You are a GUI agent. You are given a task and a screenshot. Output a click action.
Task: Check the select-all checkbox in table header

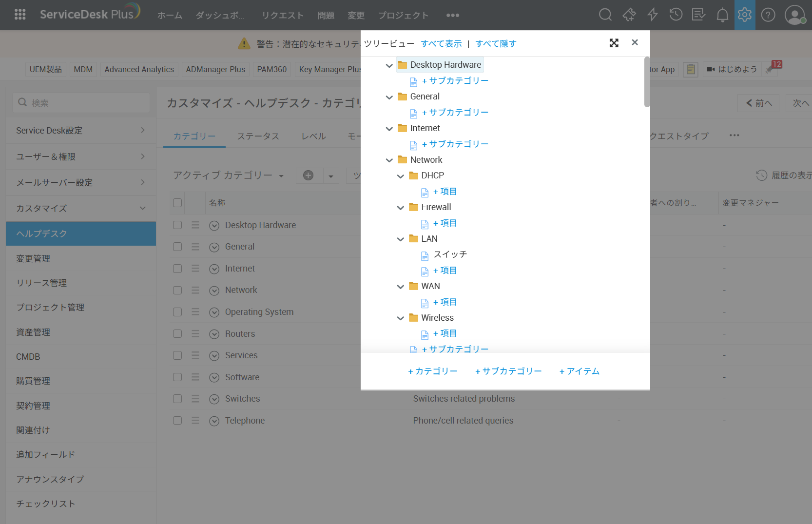coord(177,203)
